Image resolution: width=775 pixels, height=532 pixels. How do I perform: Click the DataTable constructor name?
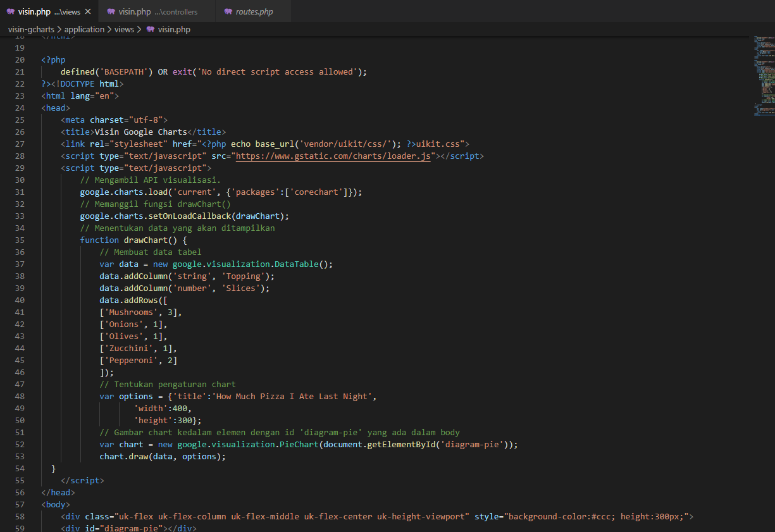[x=297, y=264]
